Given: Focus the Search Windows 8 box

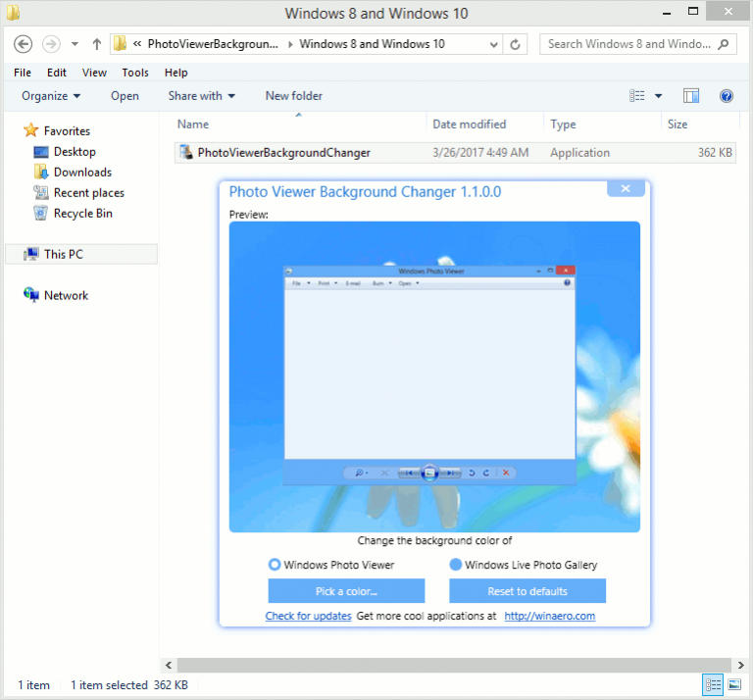Looking at the screenshot, I should [x=637, y=44].
